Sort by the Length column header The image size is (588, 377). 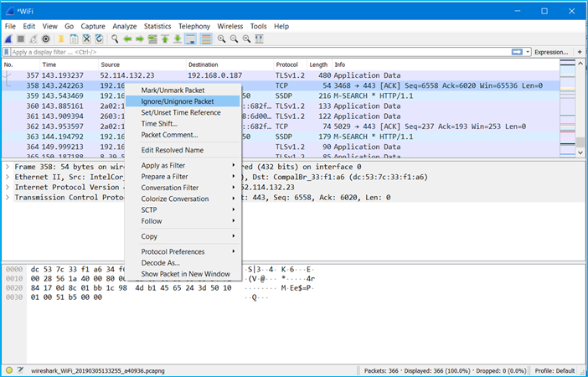(319, 65)
